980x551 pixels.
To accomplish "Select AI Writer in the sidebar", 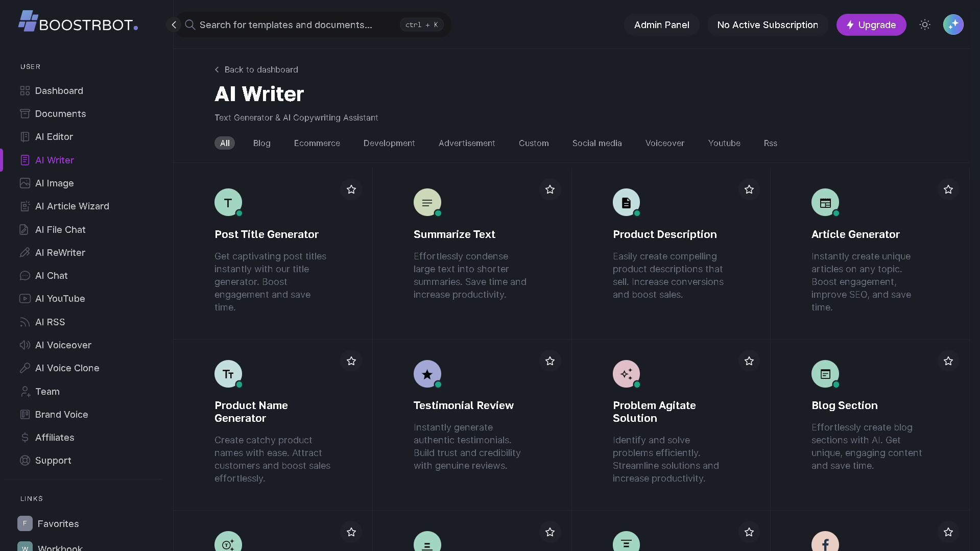I will pyautogui.click(x=47, y=160).
